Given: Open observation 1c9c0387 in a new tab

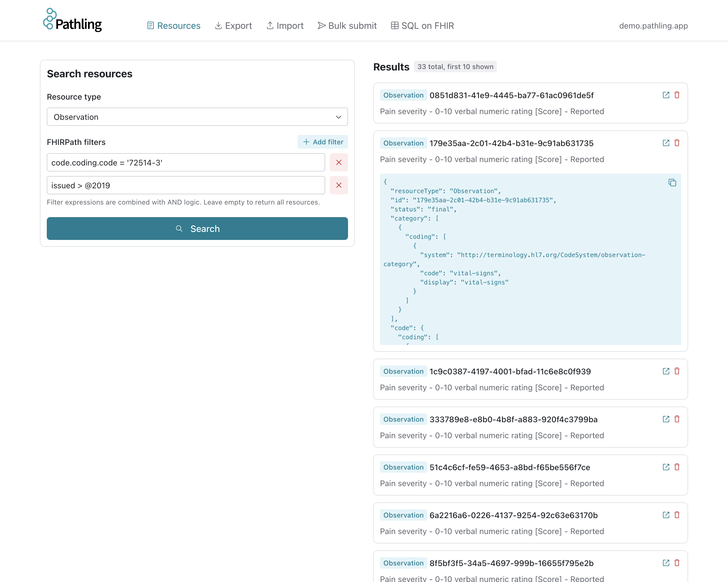Looking at the screenshot, I should coord(666,371).
